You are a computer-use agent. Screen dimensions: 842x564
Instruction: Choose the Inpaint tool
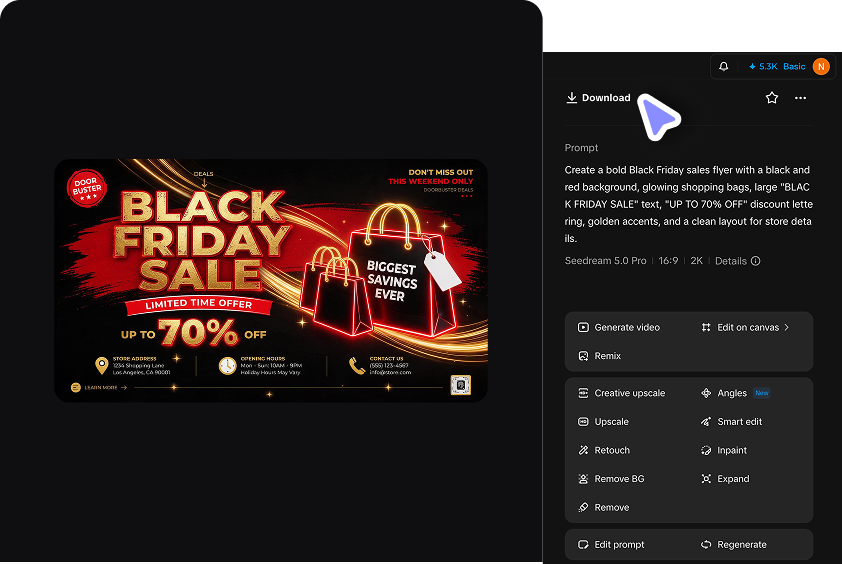coord(724,450)
